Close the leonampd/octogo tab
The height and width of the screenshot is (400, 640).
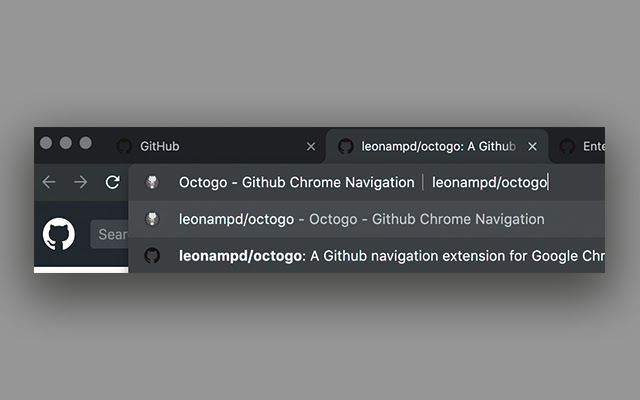(532, 146)
